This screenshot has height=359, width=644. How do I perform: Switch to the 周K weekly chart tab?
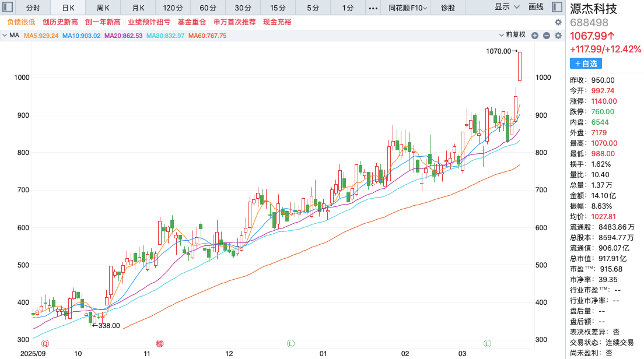pos(103,8)
